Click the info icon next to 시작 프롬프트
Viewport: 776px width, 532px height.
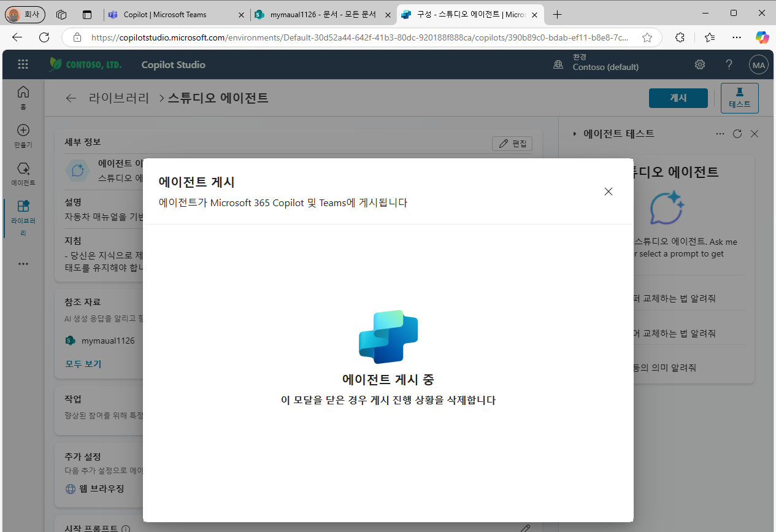coord(126,528)
